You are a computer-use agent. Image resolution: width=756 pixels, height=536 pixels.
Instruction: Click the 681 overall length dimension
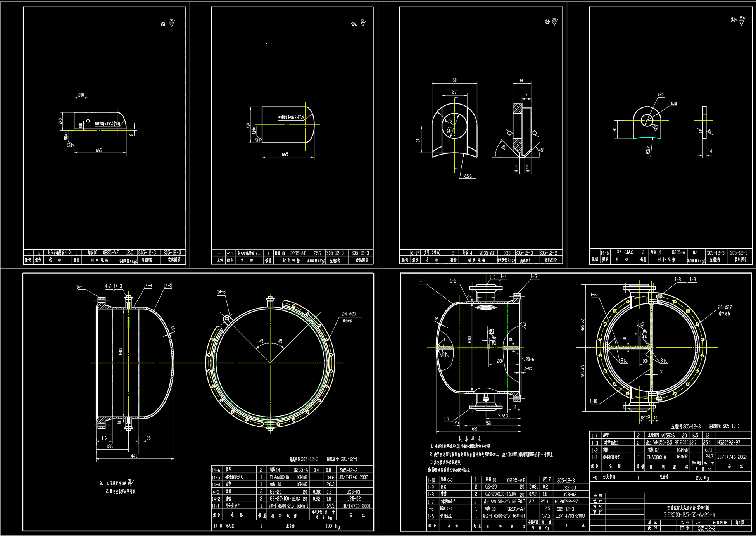pyautogui.click(x=475, y=429)
